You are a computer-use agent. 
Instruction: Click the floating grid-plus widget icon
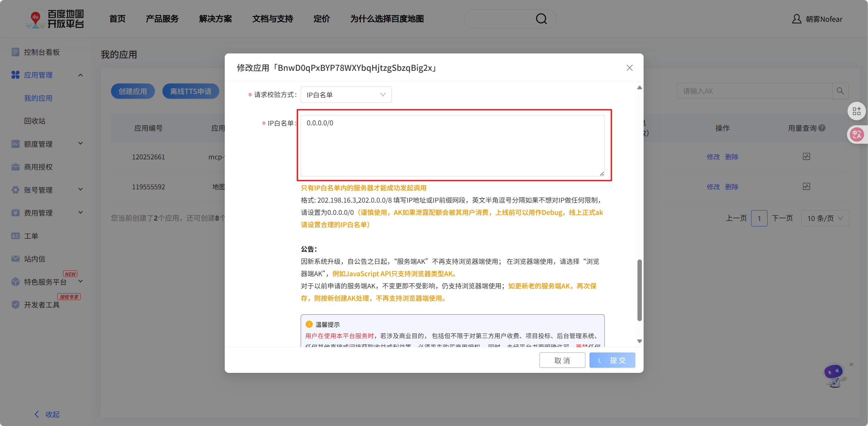(x=856, y=111)
